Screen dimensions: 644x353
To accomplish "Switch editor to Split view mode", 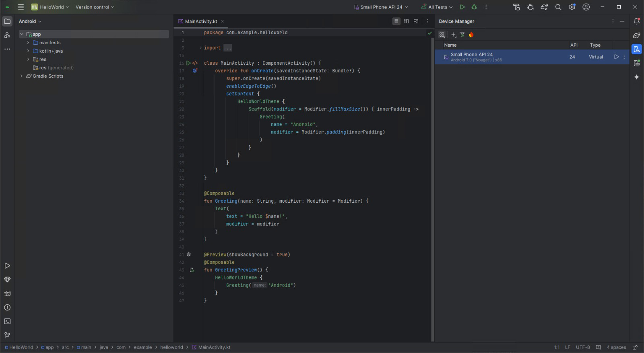I will coord(406,21).
